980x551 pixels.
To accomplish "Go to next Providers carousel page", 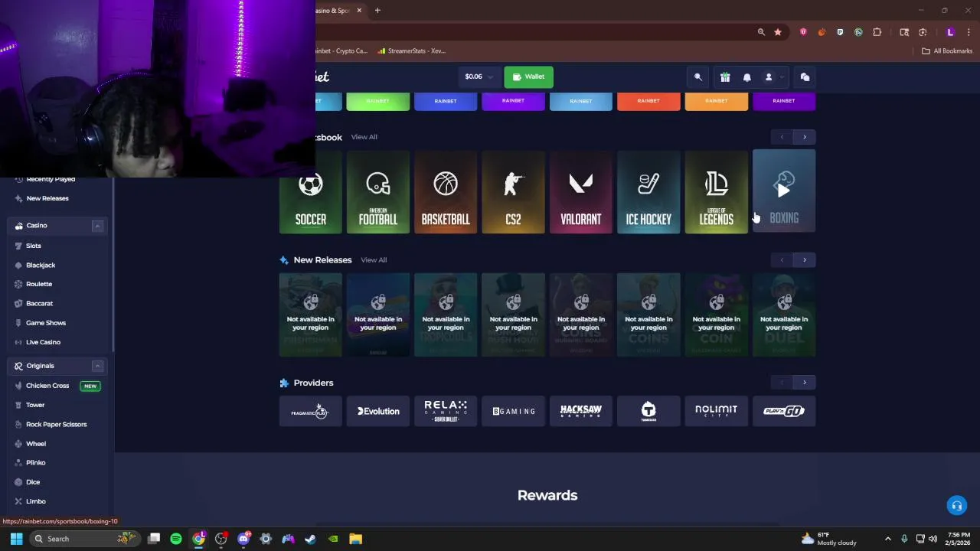I will point(805,383).
